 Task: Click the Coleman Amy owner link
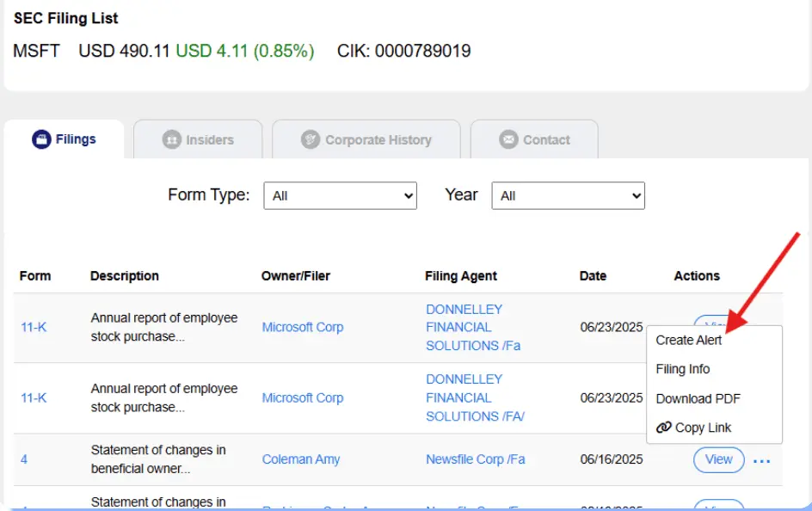(300, 459)
